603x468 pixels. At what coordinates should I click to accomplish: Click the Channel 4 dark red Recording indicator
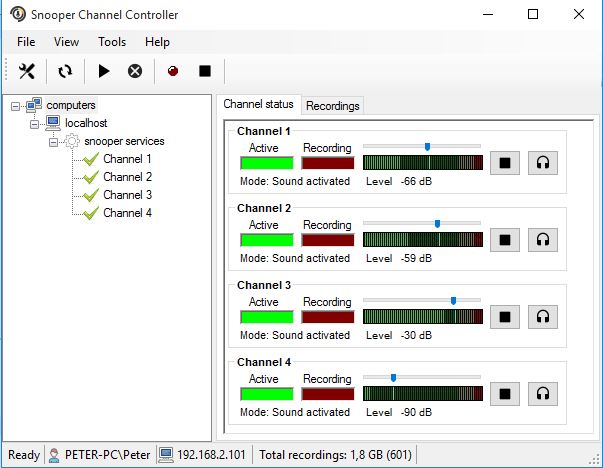point(328,394)
